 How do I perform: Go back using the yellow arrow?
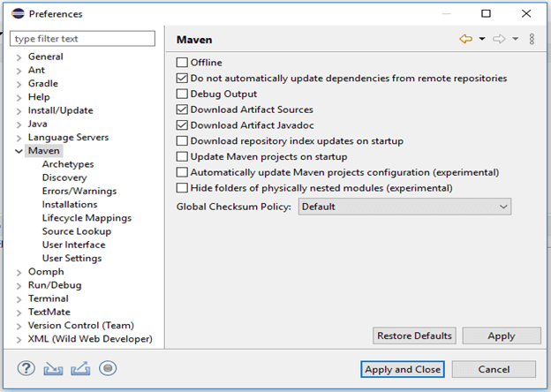[x=465, y=39]
